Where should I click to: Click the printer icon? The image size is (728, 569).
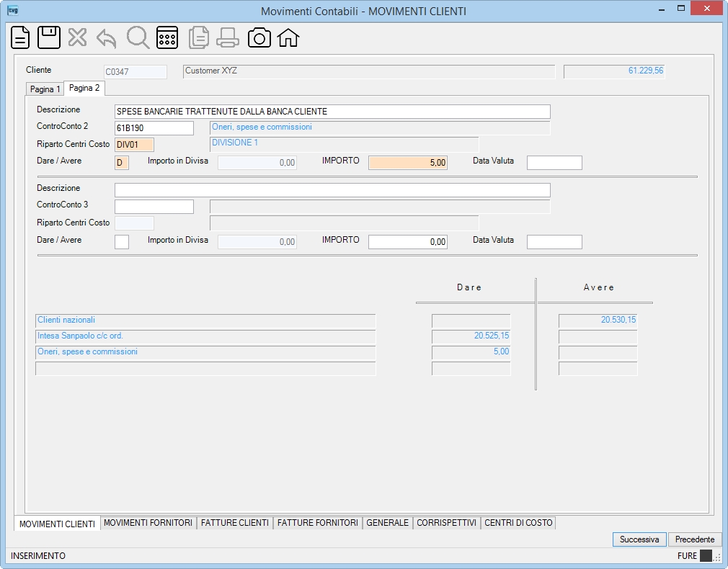pos(228,37)
